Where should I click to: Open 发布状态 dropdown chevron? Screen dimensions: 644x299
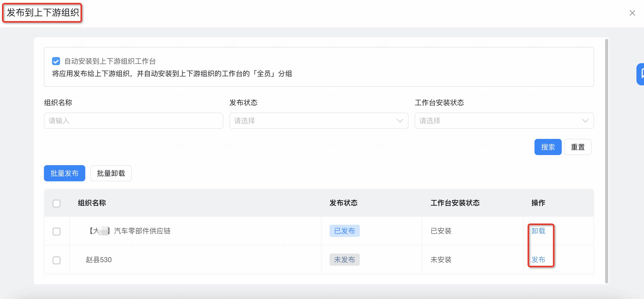400,121
